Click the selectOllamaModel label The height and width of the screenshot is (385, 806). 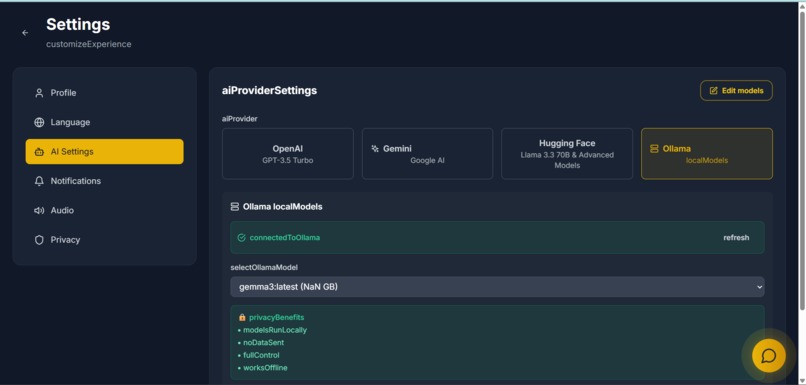click(264, 267)
